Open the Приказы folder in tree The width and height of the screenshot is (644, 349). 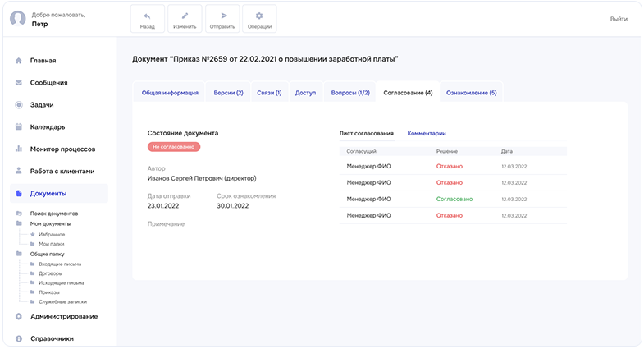point(50,292)
